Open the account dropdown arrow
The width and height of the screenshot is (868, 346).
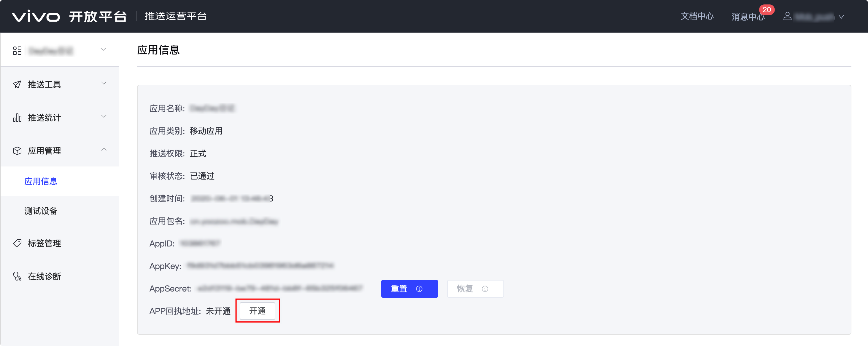pyautogui.click(x=841, y=17)
